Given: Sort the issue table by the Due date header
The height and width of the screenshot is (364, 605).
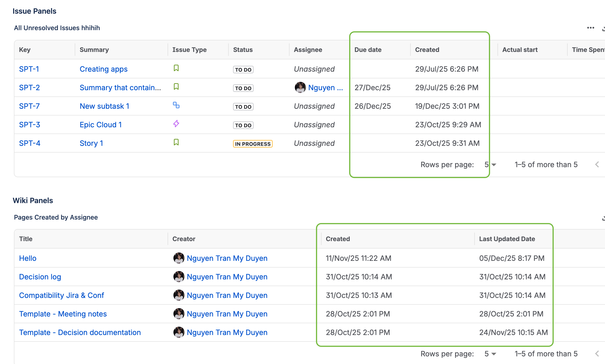Looking at the screenshot, I should [x=368, y=50].
